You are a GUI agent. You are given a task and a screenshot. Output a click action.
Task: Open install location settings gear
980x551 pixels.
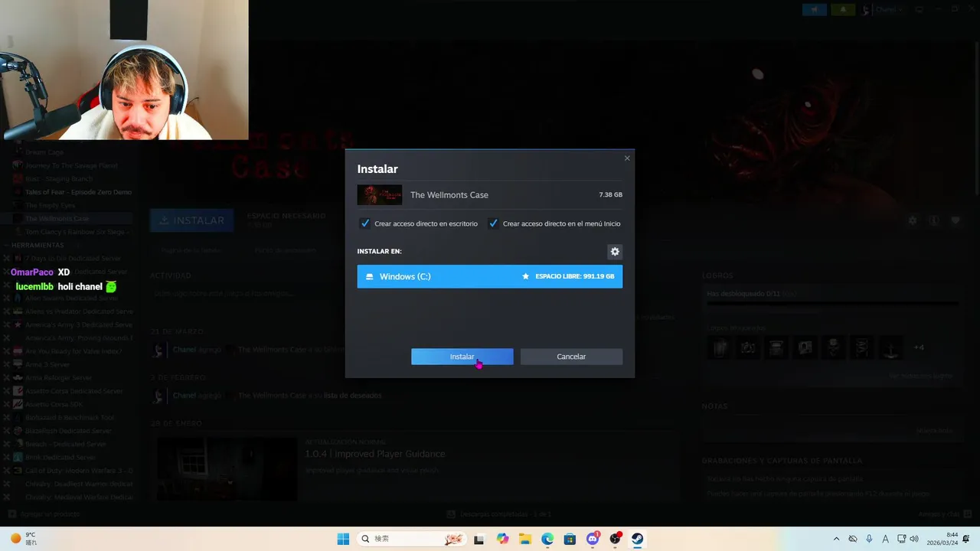[x=614, y=252]
